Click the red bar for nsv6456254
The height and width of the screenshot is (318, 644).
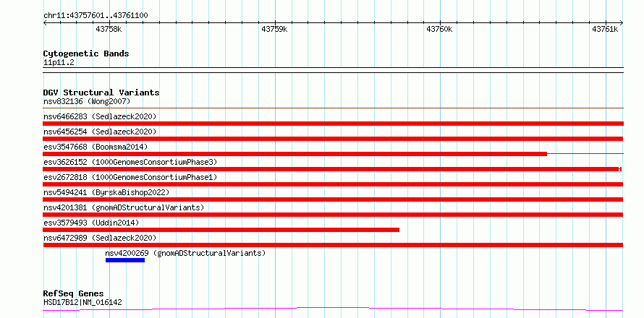[333, 139]
